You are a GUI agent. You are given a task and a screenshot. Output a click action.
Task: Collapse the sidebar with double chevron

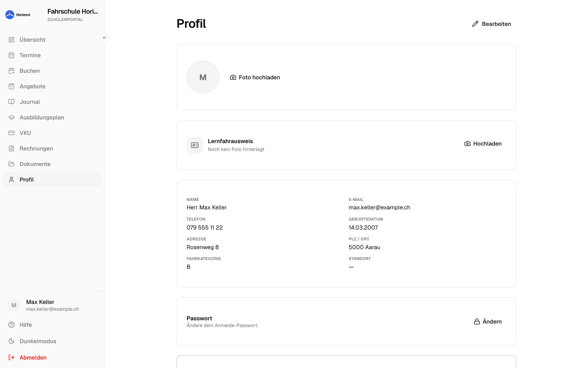pyautogui.click(x=104, y=38)
